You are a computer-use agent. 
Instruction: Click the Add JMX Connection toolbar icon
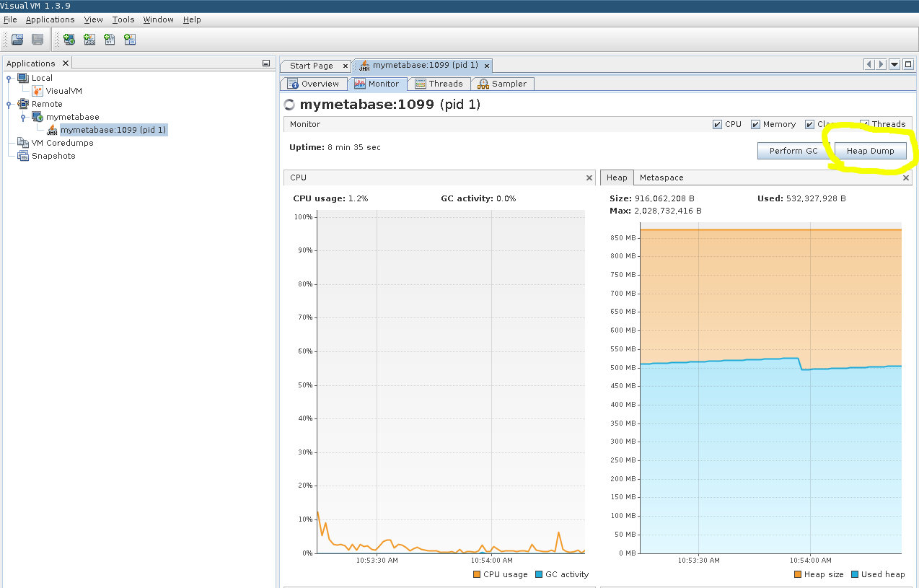(x=89, y=40)
